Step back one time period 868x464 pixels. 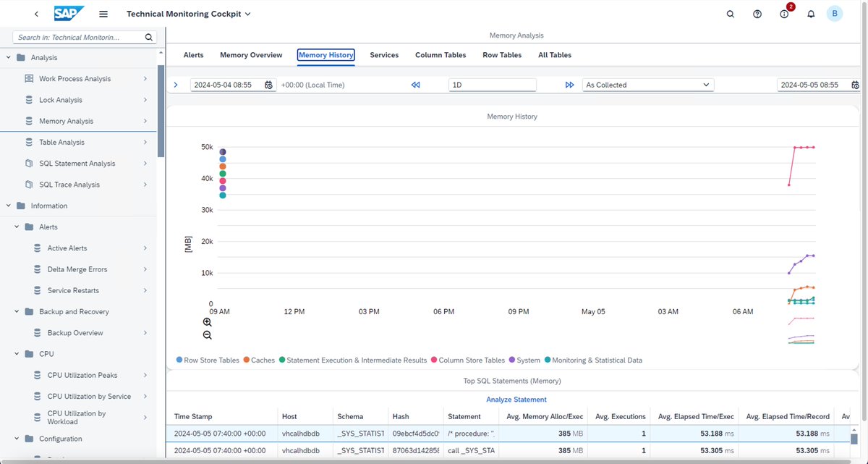pos(415,85)
